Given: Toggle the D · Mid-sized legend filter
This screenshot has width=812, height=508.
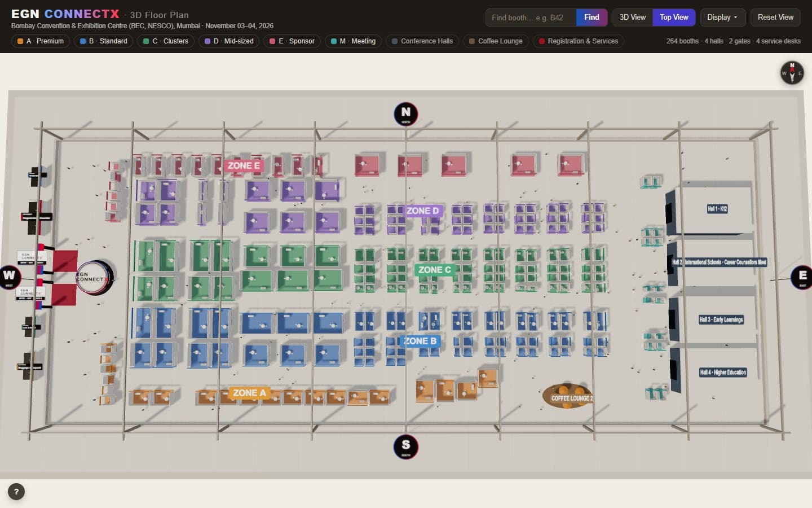Looking at the screenshot, I should click(229, 41).
